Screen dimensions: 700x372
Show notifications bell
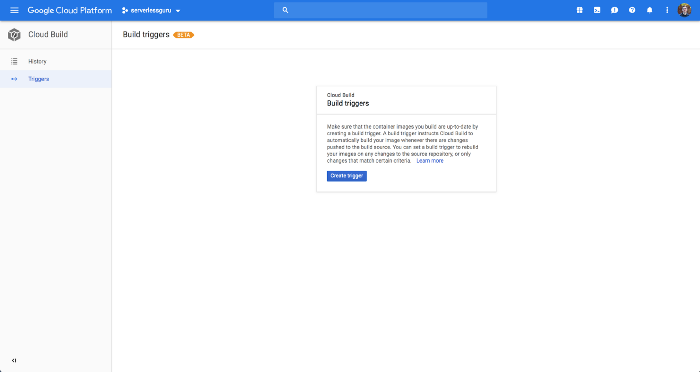[650, 10]
